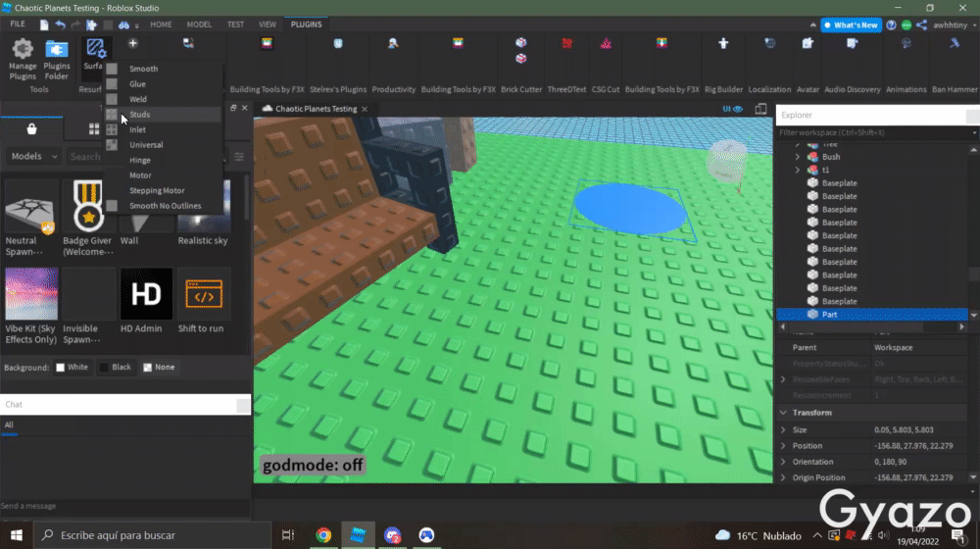The height and width of the screenshot is (549, 980).
Task: Choose Weld surface type
Action: (x=163, y=99)
